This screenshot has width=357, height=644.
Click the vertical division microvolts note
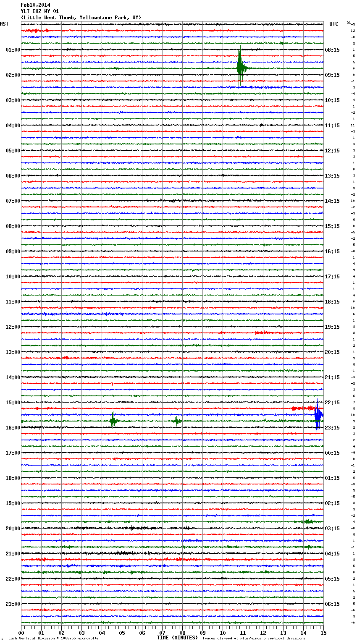coord(53,638)
